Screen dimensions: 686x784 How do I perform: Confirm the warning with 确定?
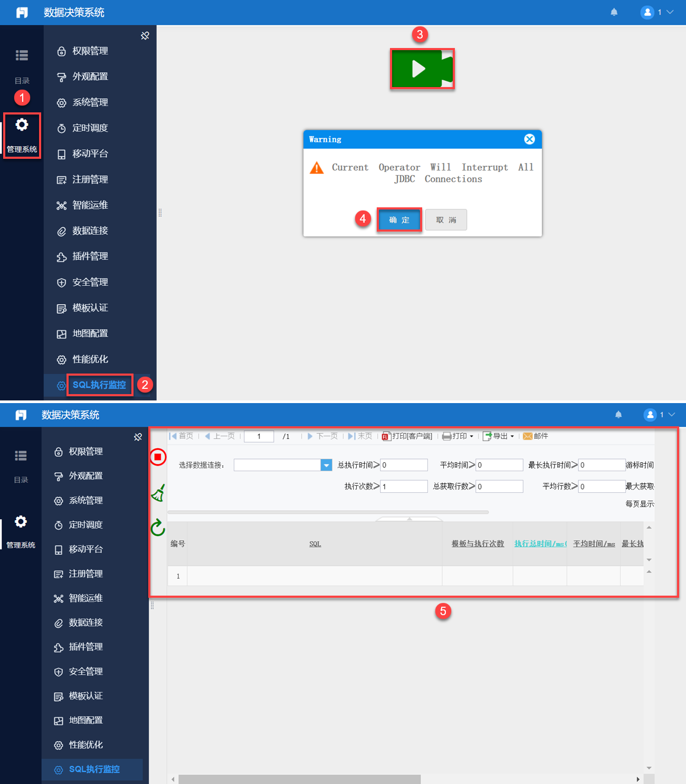[399, 220]
